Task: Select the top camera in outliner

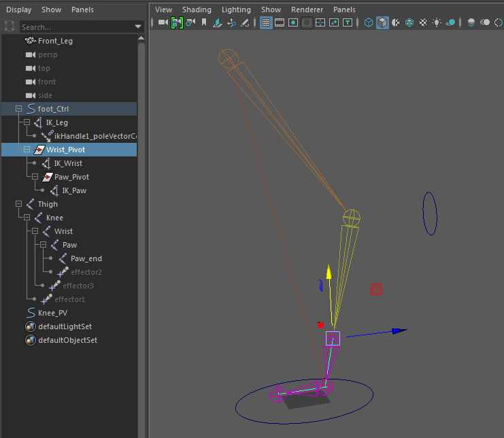Action: 44,68
